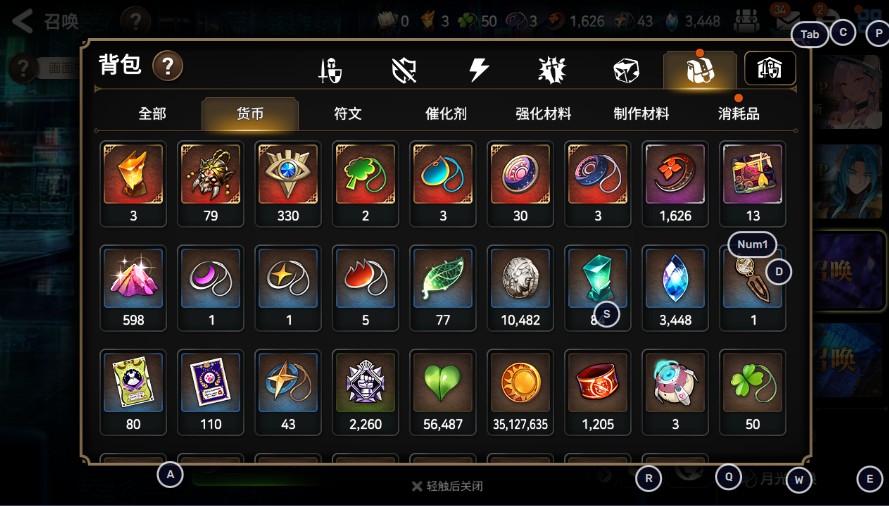Click the backpack help question mark

pos(168,66)
